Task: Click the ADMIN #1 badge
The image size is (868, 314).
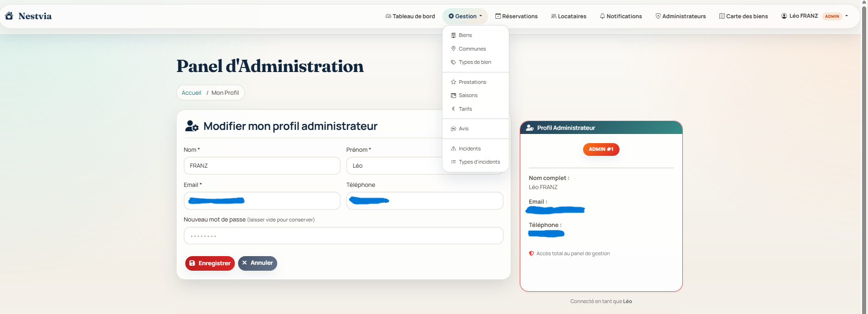Action: pos(601,149)
